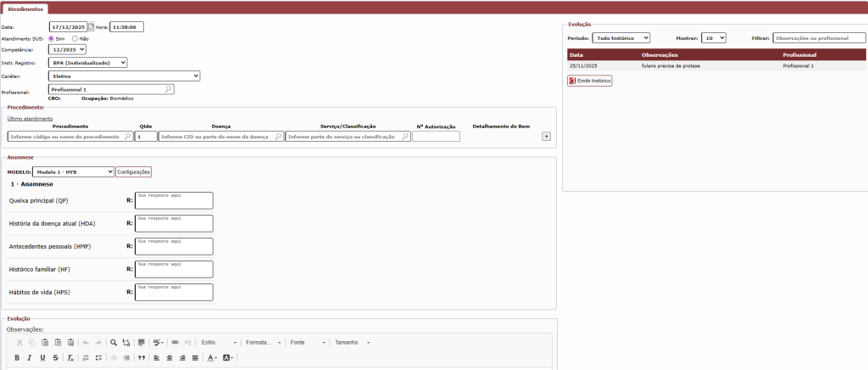The width and height of the screenshot is (868, 370).
Task: Open the calendar picker beside Data field
Action: point(92,27)
